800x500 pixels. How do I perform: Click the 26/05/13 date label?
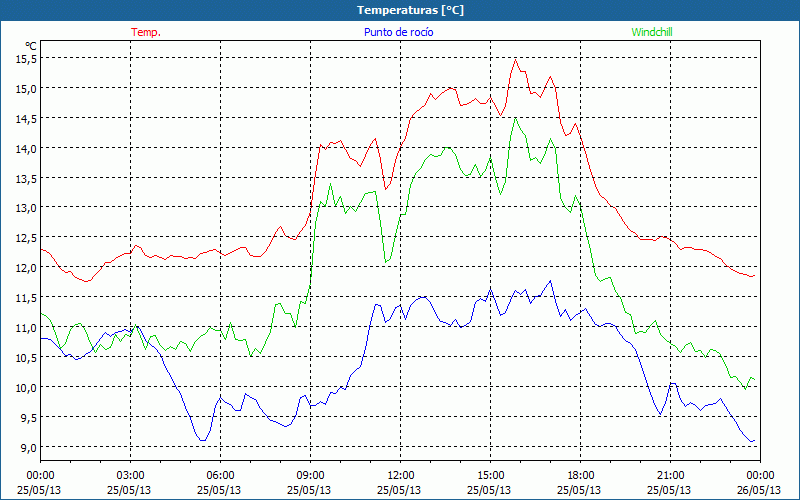[x=759, y=490]
